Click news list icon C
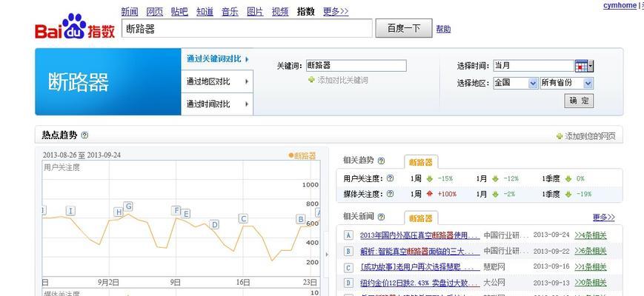Image resolution: width=644 pixels, height=296 pixels. click(x=348, y=268)
